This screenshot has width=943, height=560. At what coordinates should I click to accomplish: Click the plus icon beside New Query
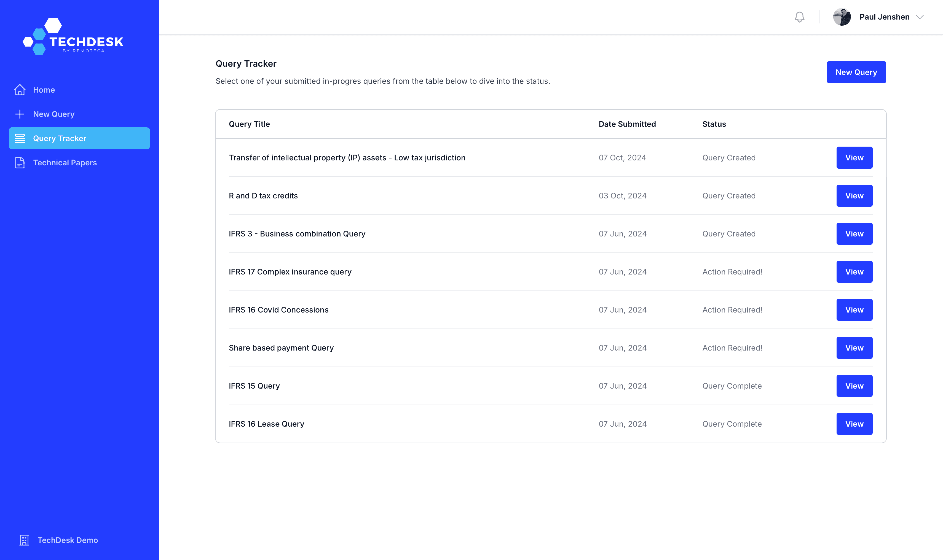point(20,114)
